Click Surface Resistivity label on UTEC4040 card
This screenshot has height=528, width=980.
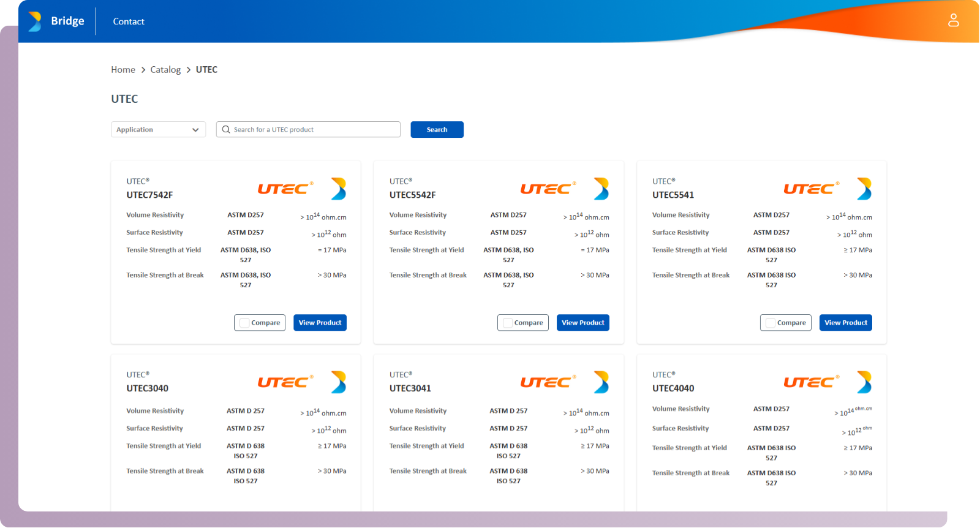pyautogui.click(x=680, y=429)
